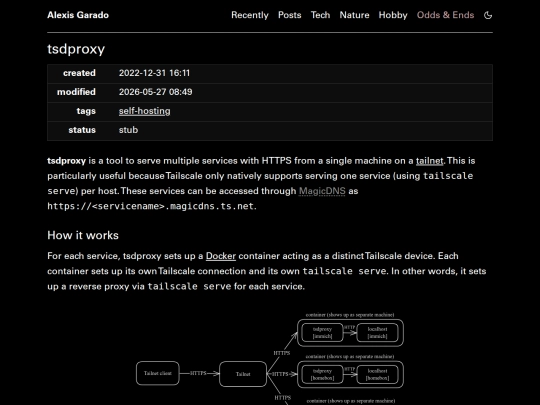Select the Odds & Ends nav item

click(x=445, y=15)
